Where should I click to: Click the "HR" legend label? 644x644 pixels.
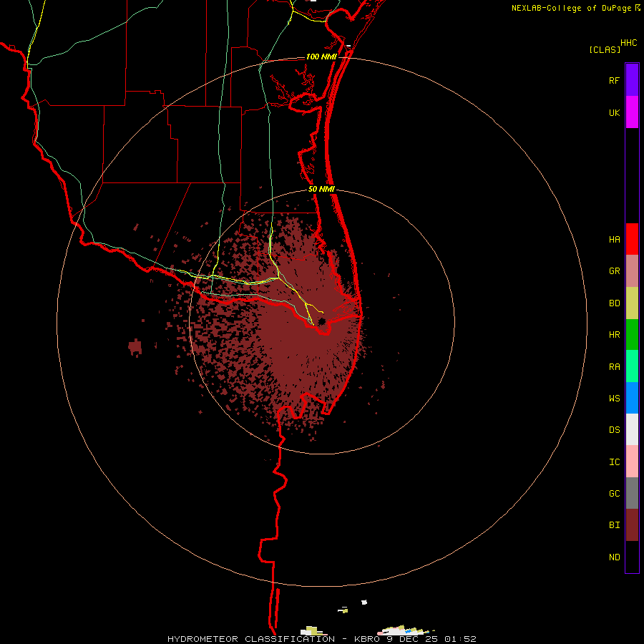pos(614,335)
